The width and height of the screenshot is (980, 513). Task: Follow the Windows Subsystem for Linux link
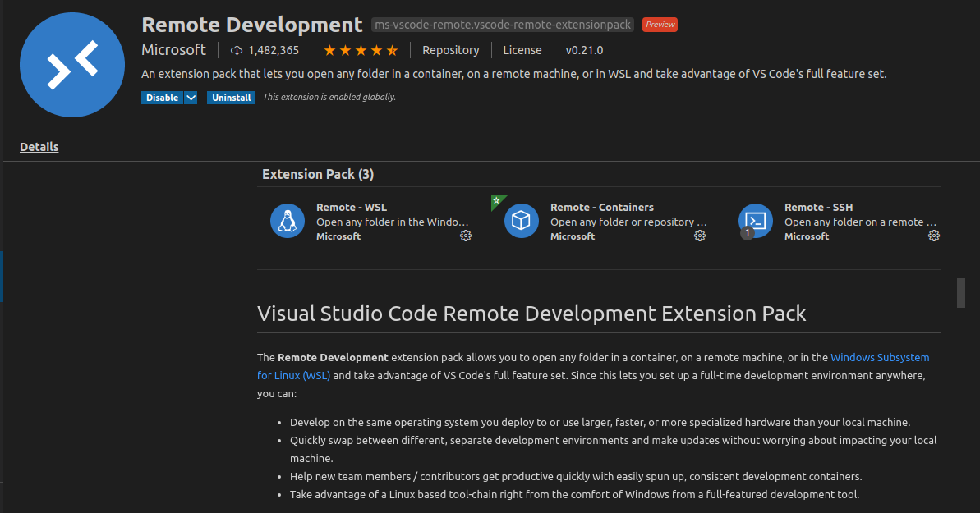click(880, 357)
